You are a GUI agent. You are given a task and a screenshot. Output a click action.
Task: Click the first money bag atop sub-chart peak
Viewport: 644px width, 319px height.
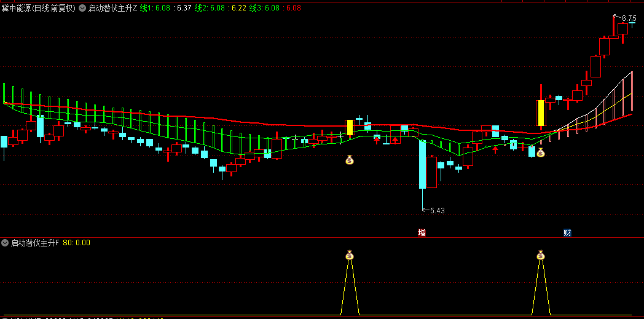(350, 255)
